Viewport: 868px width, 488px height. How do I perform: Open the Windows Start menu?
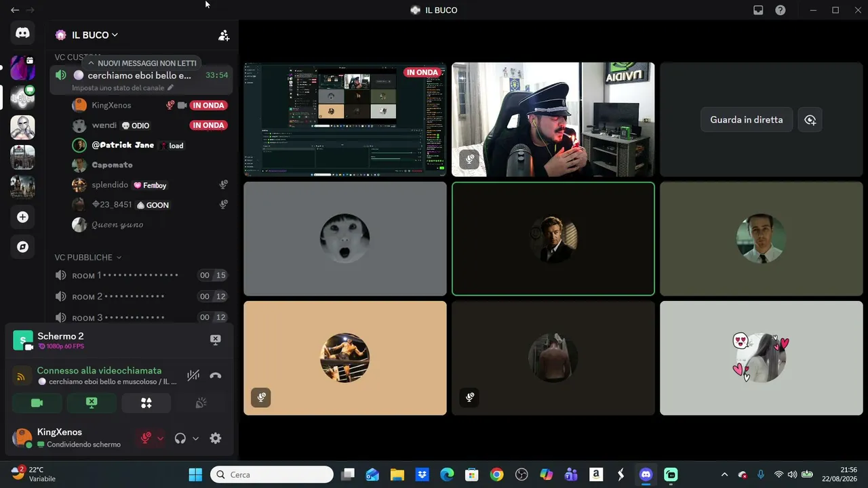pyautogui.click(x=195, y=474)
